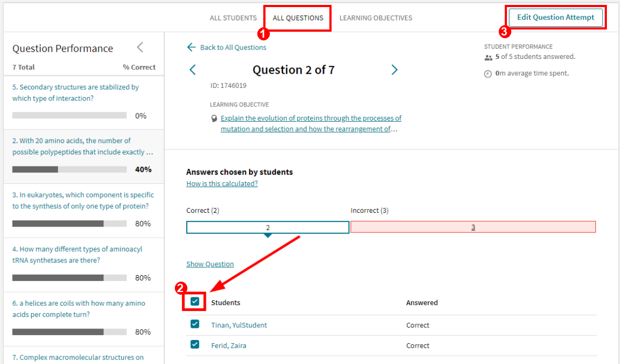
Task: Uncheck Ferid, Zaira's checkbox
Action: 194,344
